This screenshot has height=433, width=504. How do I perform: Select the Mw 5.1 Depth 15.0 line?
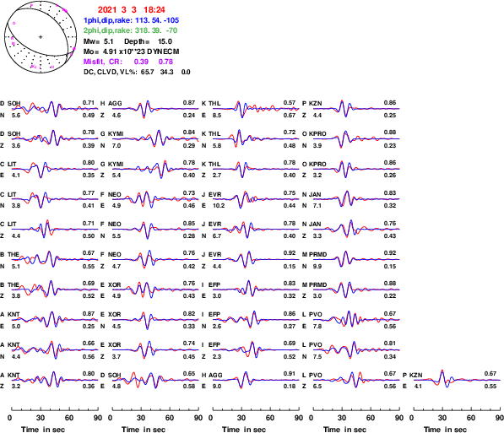[127, 41]
